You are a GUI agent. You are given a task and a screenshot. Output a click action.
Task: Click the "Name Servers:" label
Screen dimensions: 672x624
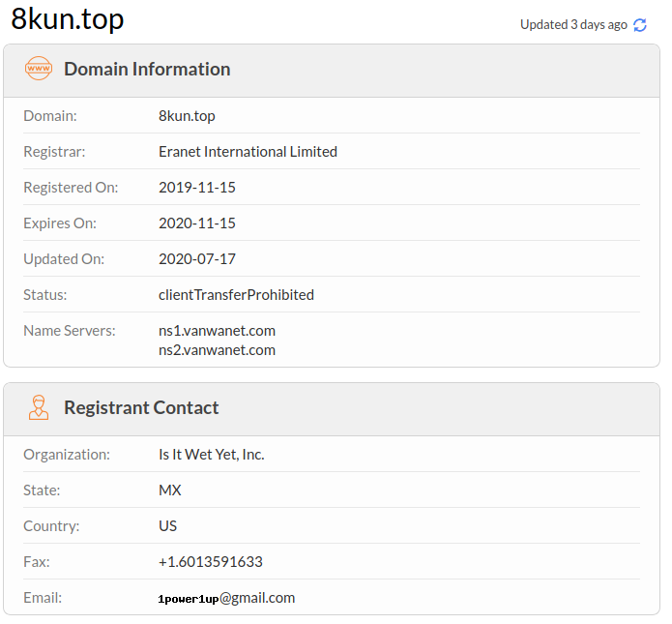click(x=70, y=331)
